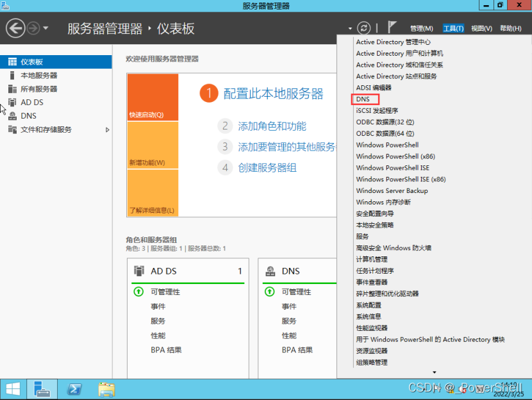This screenshot has width=532, height=400.
Task: Click the 配置此本地服务器 link
Action: pos(273,94)
